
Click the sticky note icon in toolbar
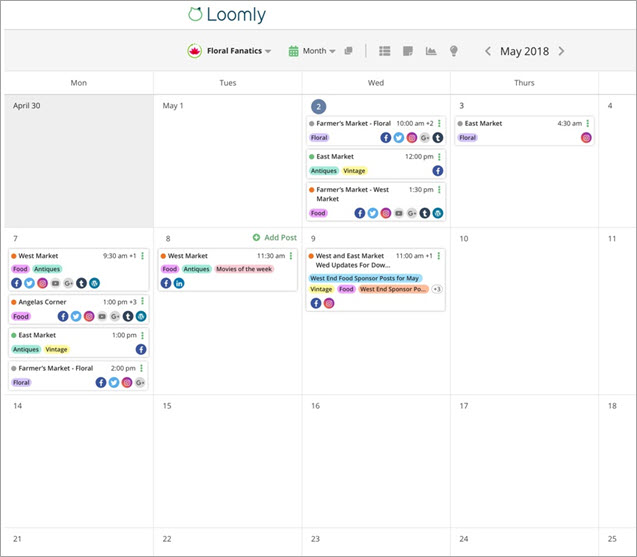[x=408, y=51]
